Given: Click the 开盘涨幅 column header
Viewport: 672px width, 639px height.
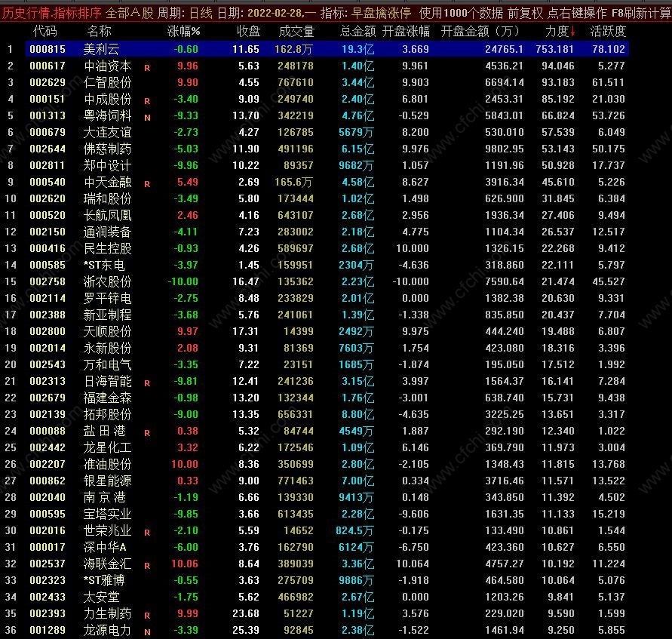Looking at the screenshot, I should point(406,31).
